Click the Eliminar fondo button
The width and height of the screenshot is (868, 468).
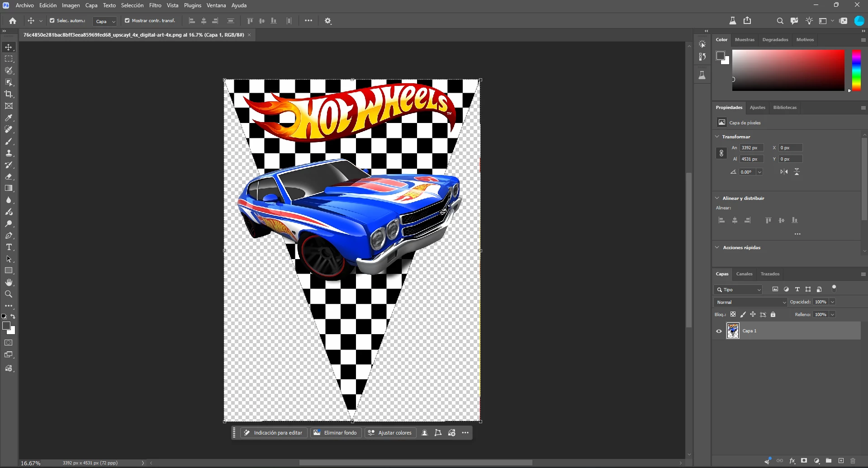coord(336,433)
